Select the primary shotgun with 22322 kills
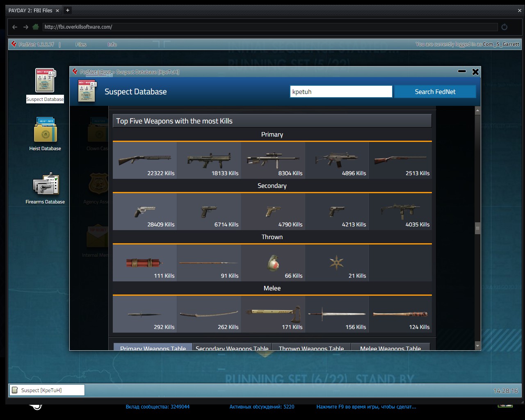The height and width of the screenshot is (420, 525). [x=145, y=160]
